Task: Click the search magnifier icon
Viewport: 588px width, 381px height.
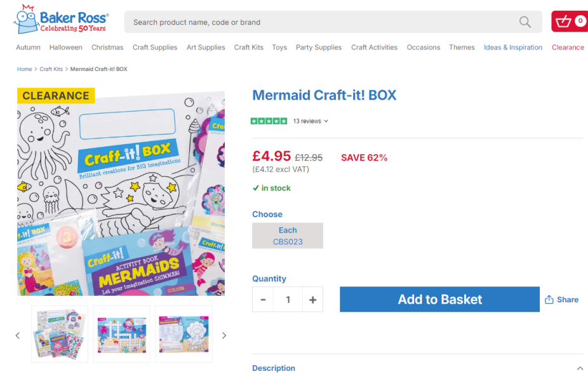Action: [x=525, y=22]
